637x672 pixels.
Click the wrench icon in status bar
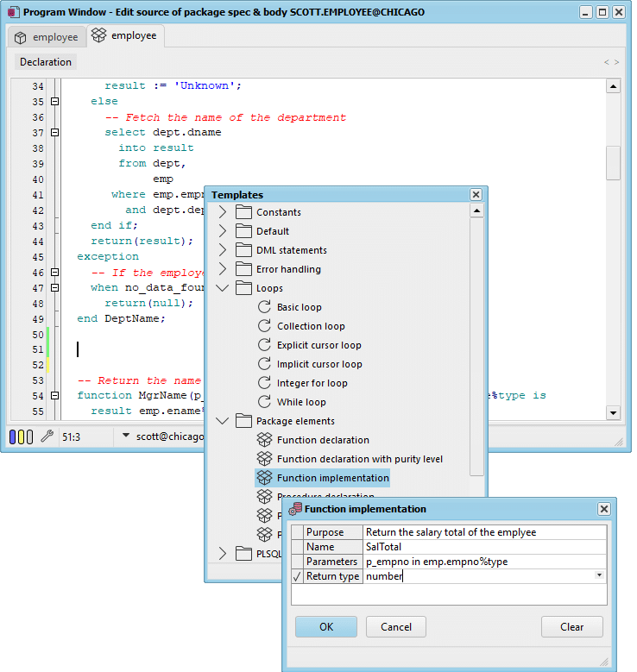point(47,436)
